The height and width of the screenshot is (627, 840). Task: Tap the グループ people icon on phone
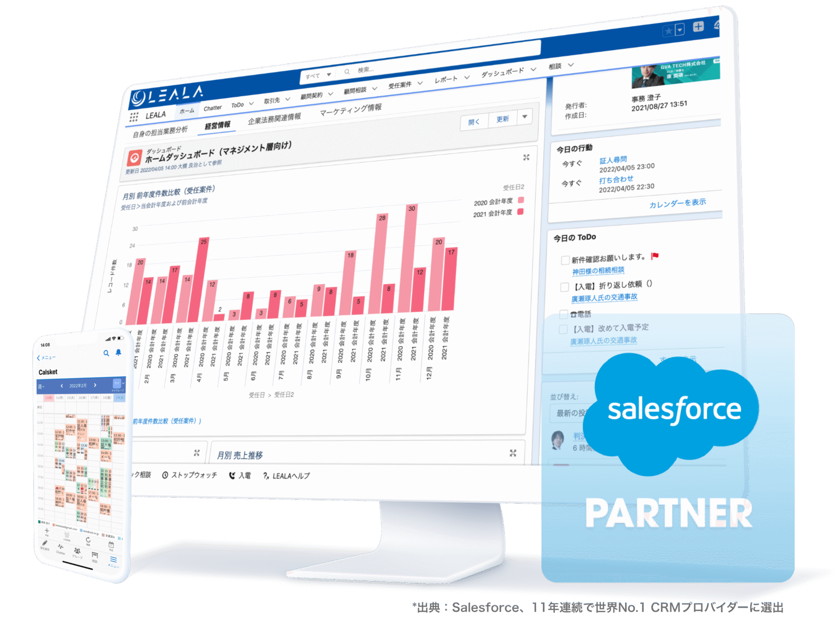[x=77, y=551]
